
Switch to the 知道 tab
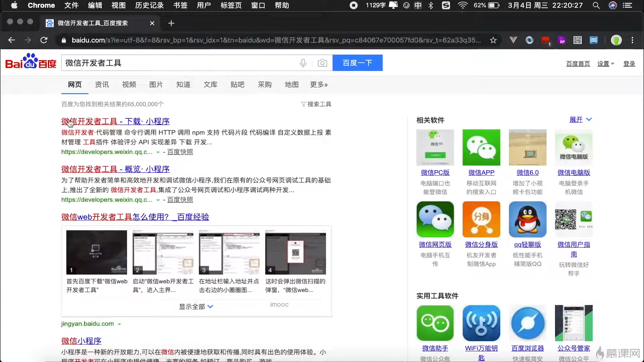[x=183, y=84]
